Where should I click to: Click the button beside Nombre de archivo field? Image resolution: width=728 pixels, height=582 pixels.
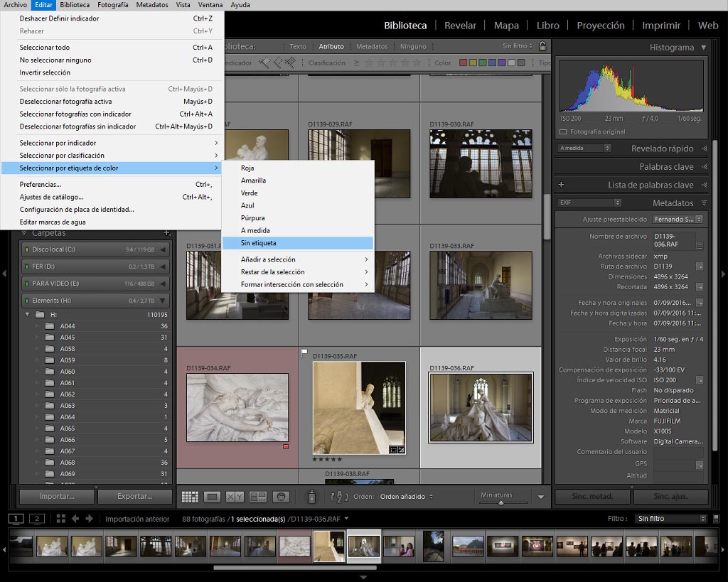700,245
